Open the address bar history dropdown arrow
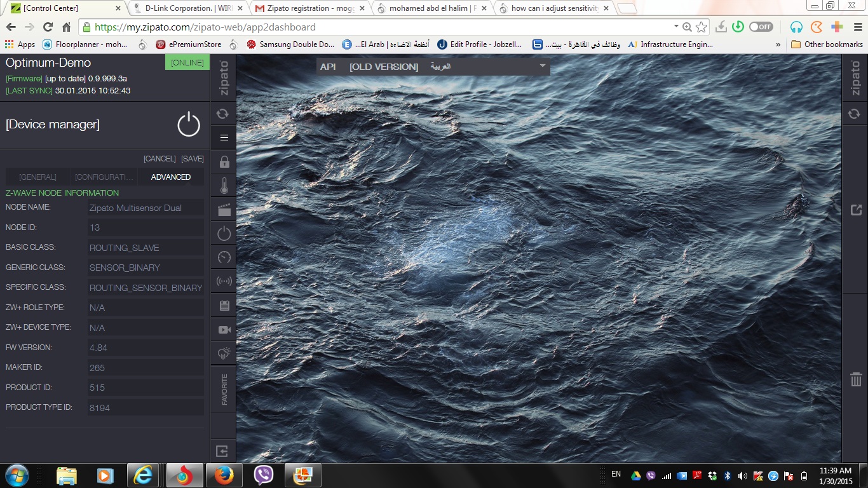 (x=676, y=27)
